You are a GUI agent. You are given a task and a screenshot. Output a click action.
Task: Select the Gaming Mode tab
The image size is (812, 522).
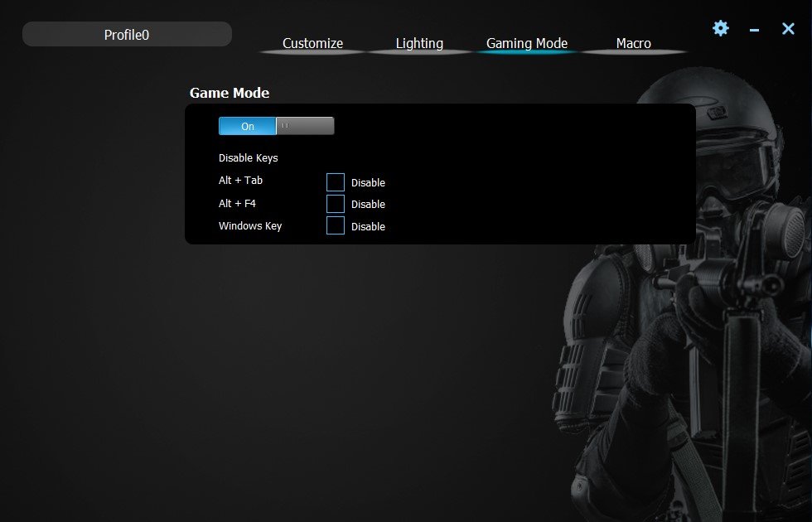[x=527, y=43]
